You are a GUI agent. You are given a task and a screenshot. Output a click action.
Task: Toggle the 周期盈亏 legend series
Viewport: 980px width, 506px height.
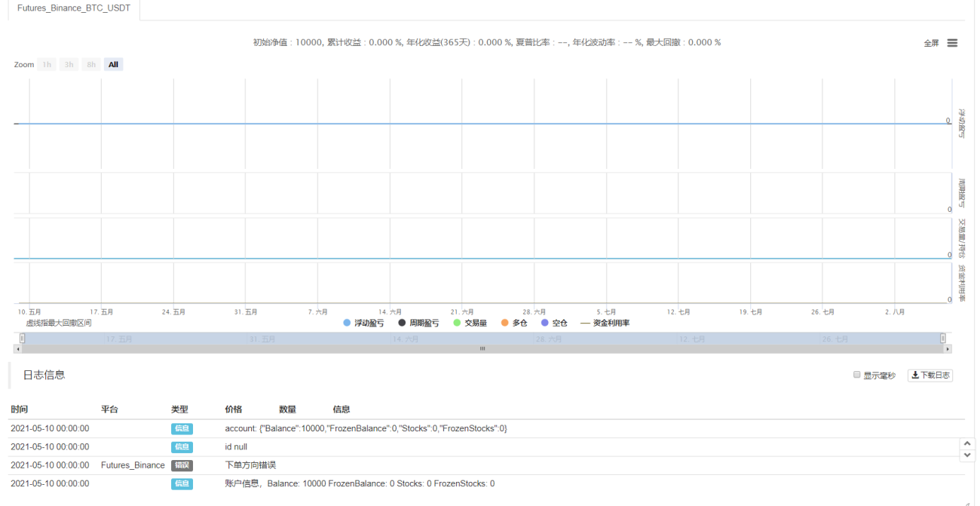418,323
